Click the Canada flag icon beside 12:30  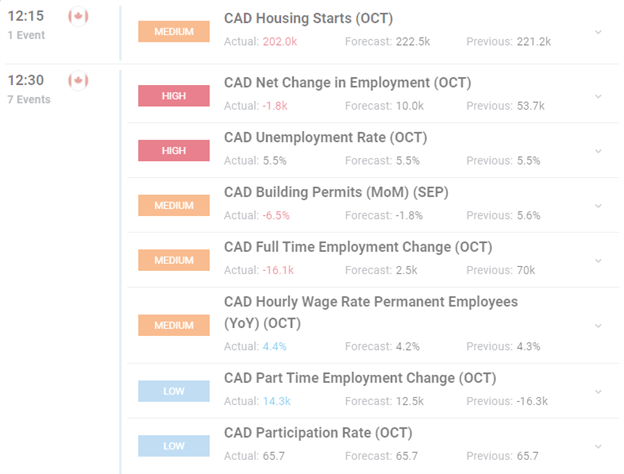78,81
